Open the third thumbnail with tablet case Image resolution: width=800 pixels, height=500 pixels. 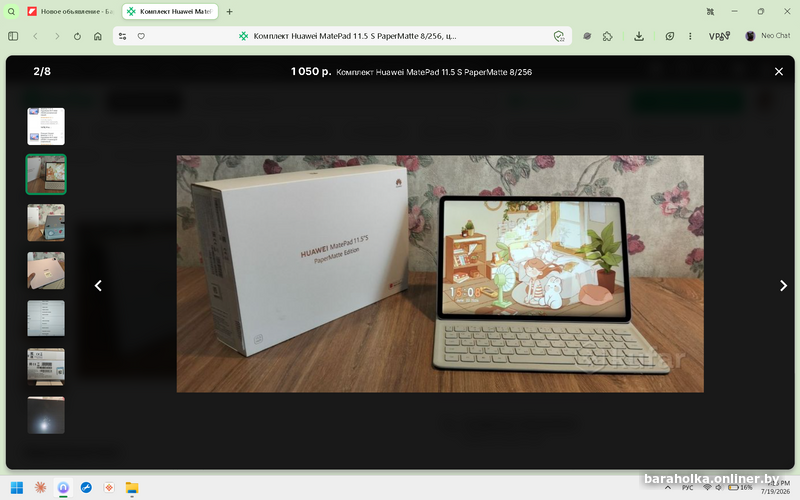[x=46, y=222]
